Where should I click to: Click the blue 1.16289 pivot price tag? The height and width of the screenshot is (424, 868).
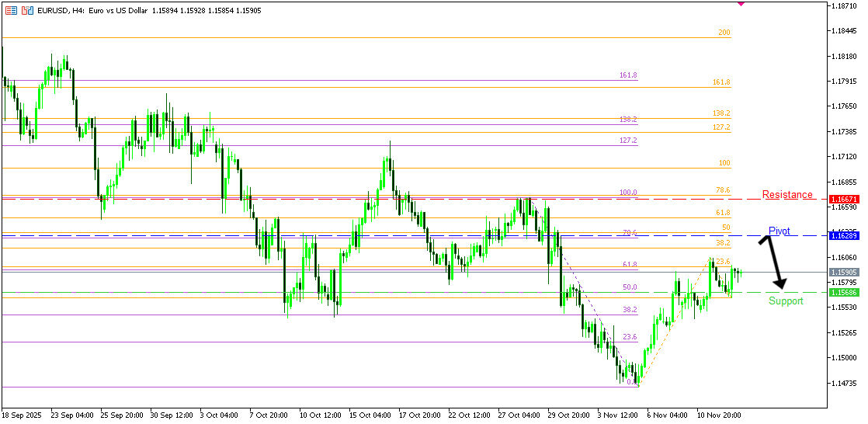coord(843,235)
